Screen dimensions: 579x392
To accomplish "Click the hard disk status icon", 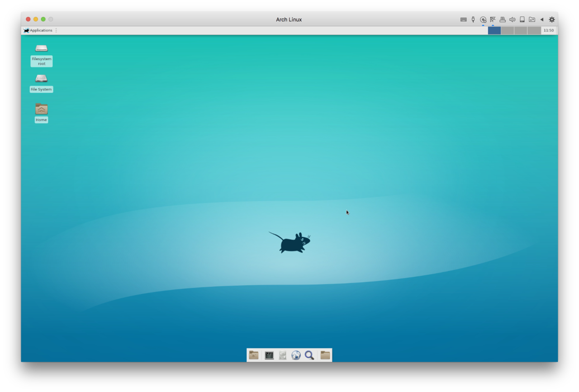I will point(522,19).
